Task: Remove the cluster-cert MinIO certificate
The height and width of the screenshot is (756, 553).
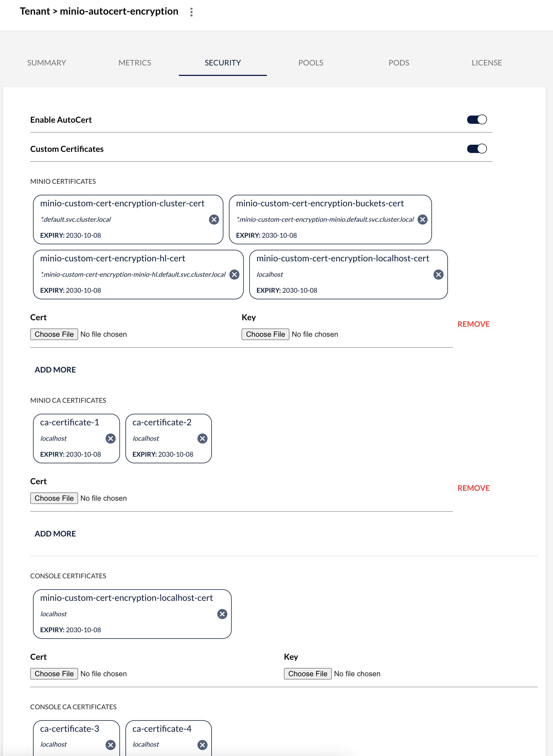Action: point(214,220)
